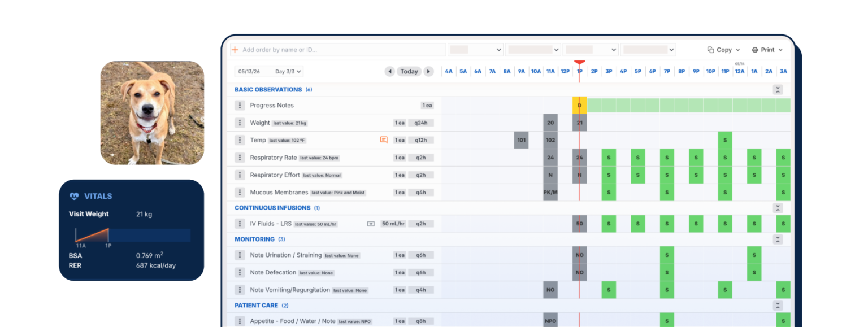Click the yellow Progress Notes cell at 1P
Image resolution: width=868 pixels, height=327 pixels.
pos(579,106)
